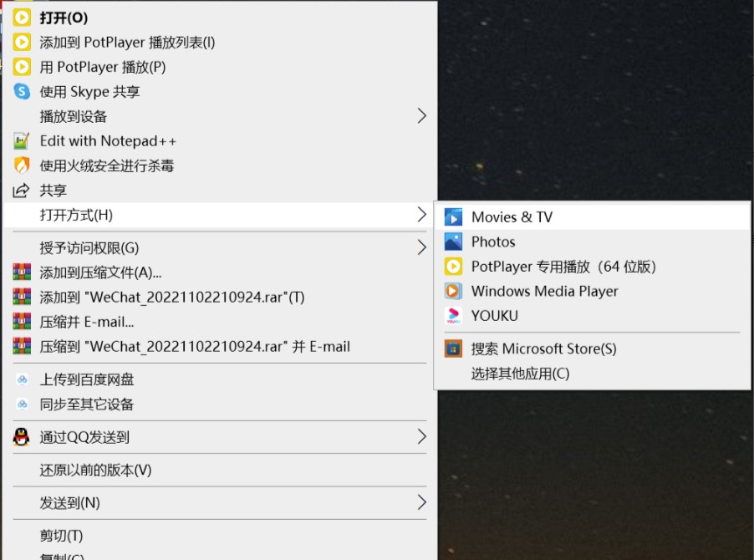Image resolution: width=754 pixels, height=560 pixels.
Task: Click the Notepad++ pencil icon
Action: click(x=20, y=140)
